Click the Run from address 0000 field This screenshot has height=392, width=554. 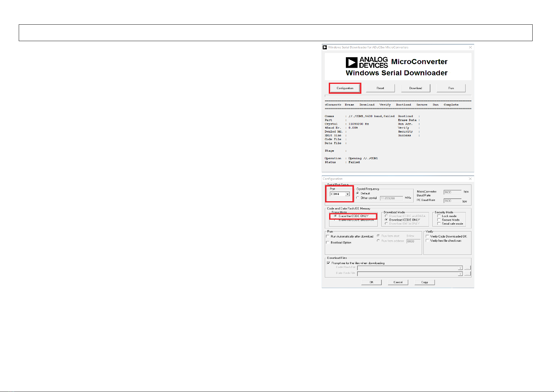click(413, 241)
